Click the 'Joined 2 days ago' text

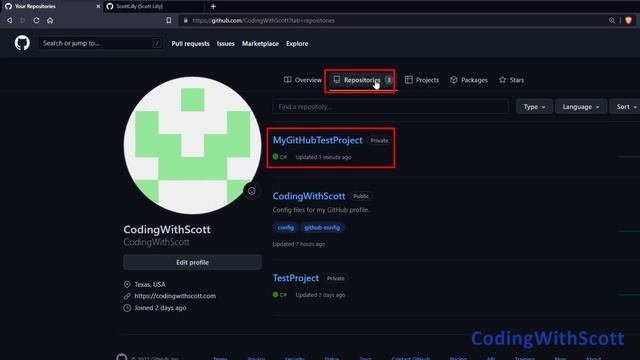tap(160, 308)
